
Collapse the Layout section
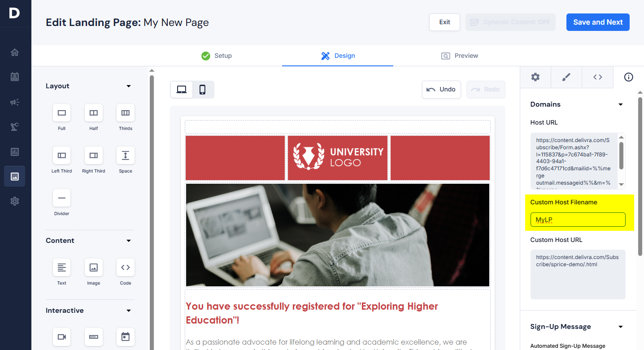coord(129,86)
